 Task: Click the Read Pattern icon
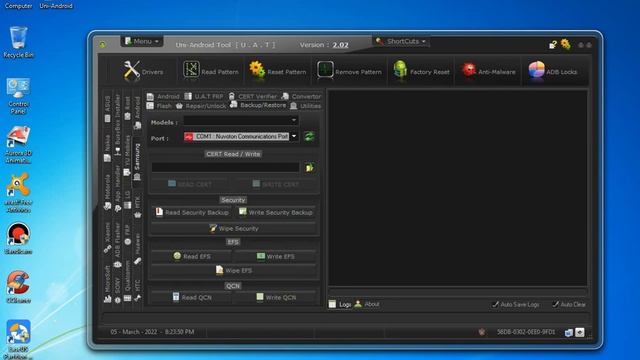[191, 69]
